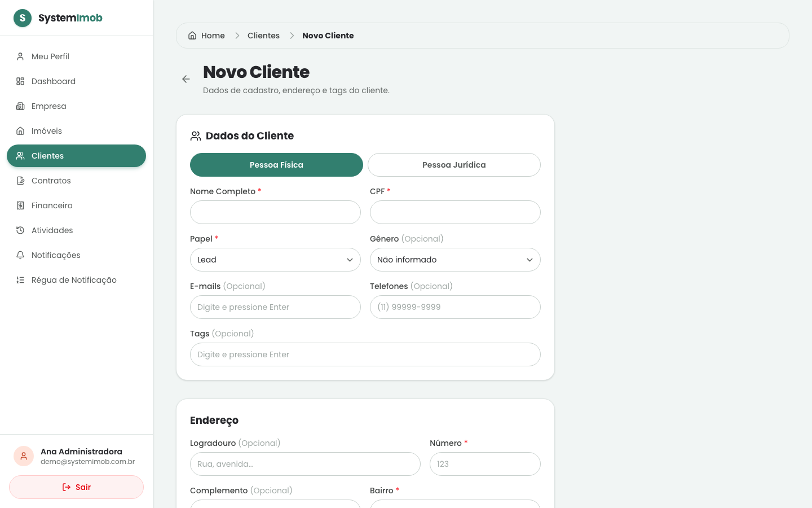
Task: Go to Dashboard in the sidebar
Action: coord(76,81)
